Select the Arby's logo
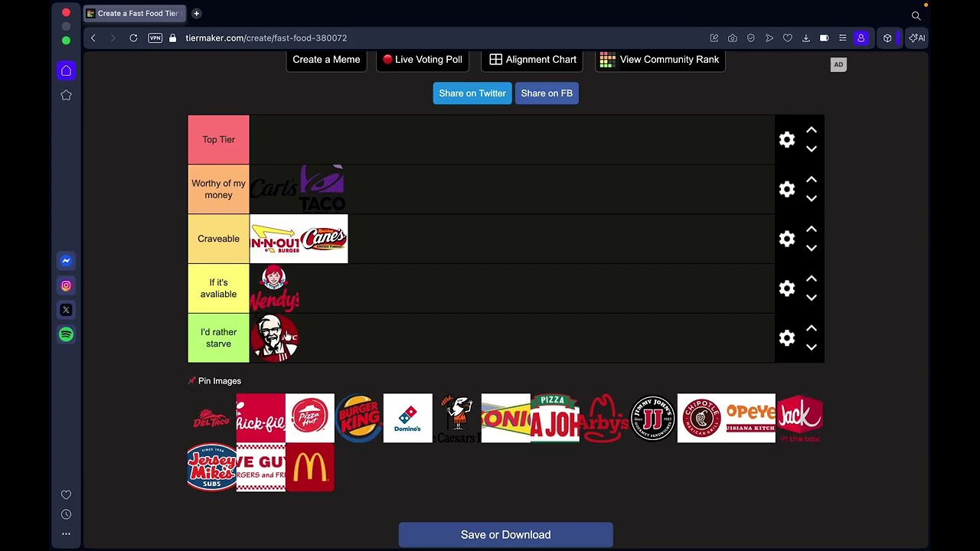 [x=603, y=419]
